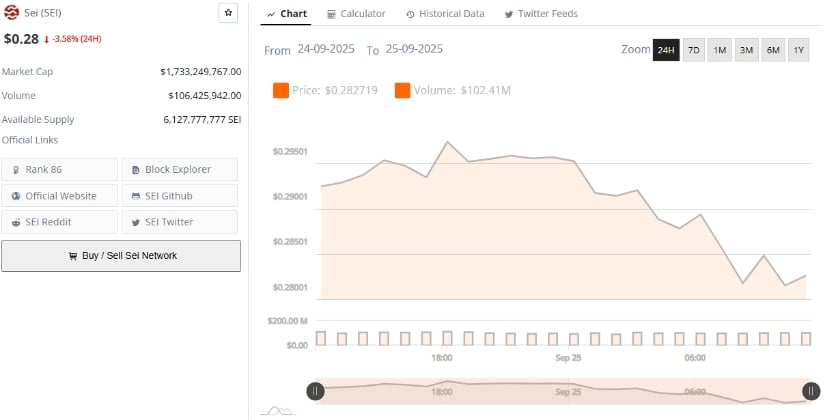
Task: Click the Sei coin logo icon
Action: (x=12, y=13)
